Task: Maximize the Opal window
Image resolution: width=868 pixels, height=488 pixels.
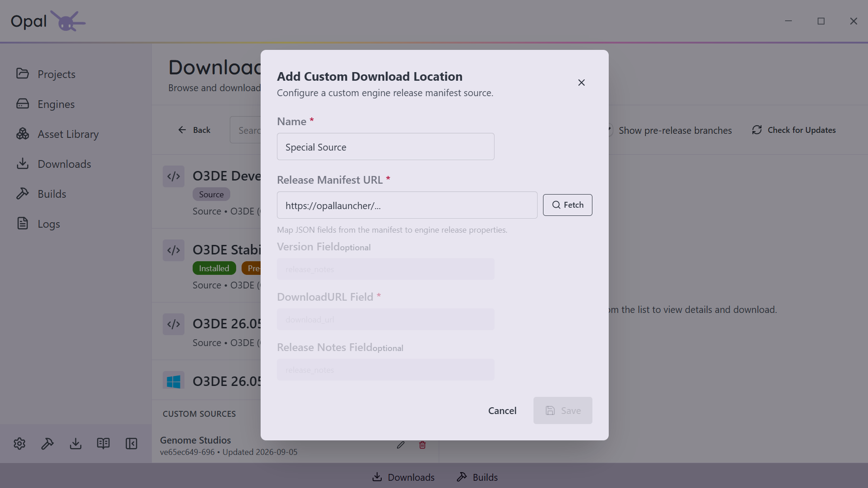Action: pyautogui.click(x=821, y=21)
